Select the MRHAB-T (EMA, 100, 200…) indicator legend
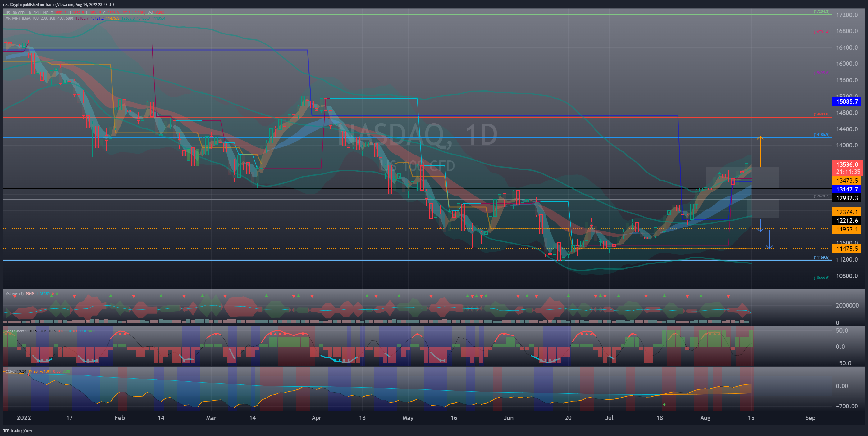 pos(39,18)
